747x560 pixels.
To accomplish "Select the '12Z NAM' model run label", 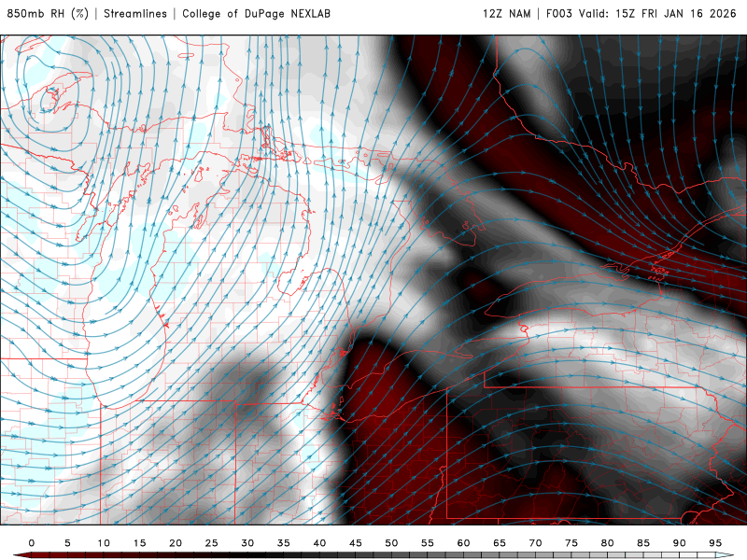I will coord(506,14).
